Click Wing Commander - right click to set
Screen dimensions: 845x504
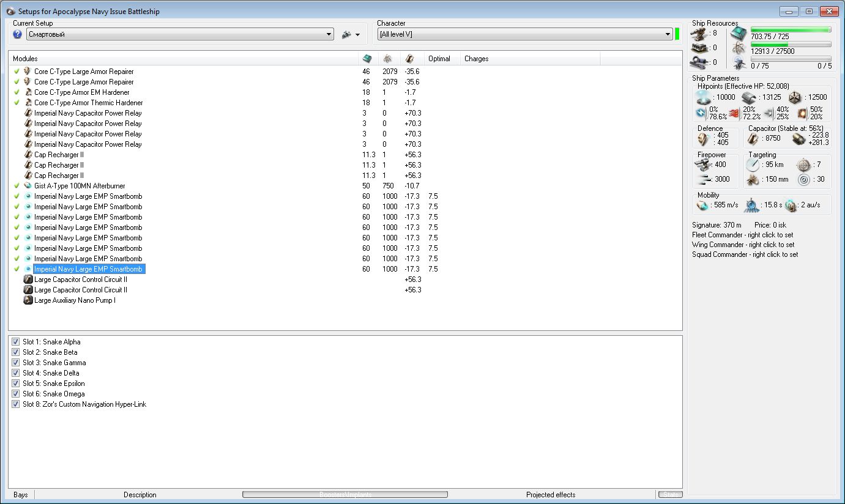click(743, 245)
